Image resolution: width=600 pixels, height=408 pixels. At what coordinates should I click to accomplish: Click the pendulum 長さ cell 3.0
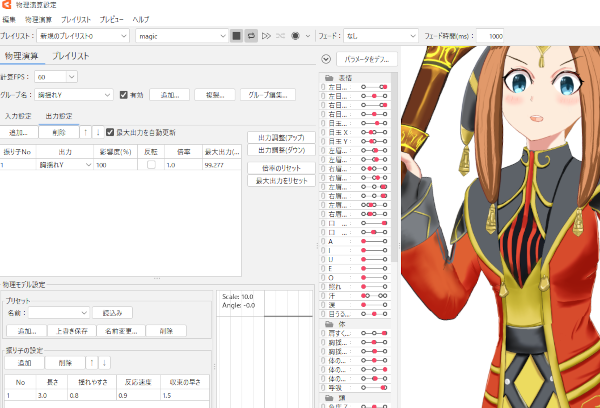point(52,395)
